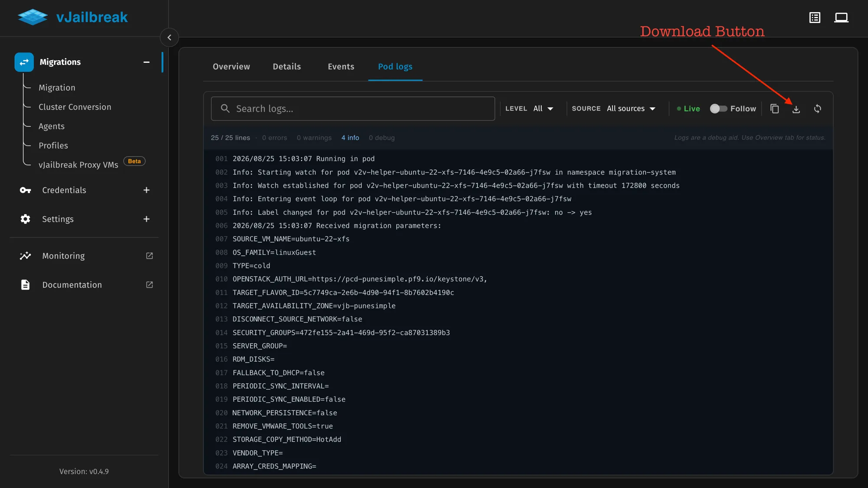Click the Credentials key icon
868x488 pixels.
click(x=26, y=190)
